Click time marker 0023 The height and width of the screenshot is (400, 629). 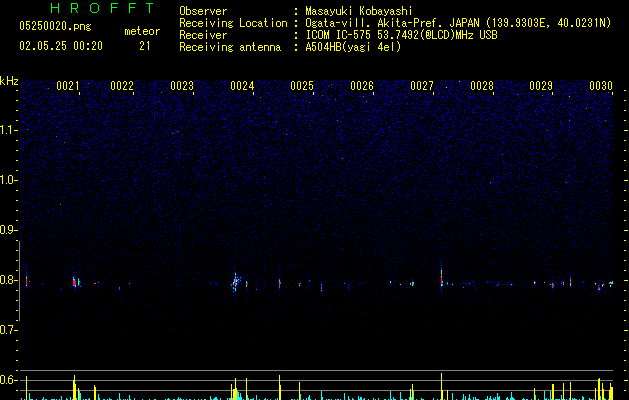182,86
